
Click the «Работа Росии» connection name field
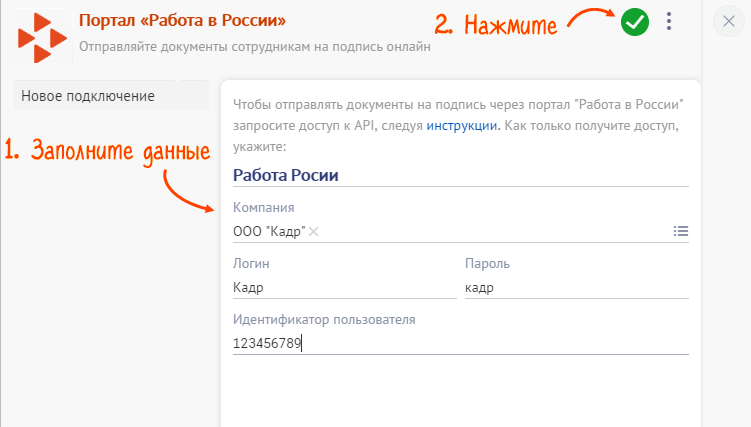[x=460, y=175]
